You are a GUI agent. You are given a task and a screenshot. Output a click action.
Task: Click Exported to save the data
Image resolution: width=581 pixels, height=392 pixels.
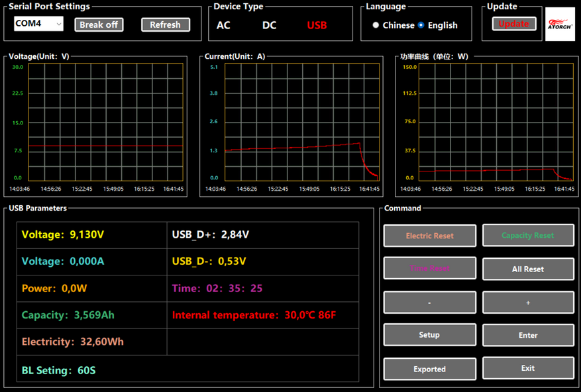[429, 369]
